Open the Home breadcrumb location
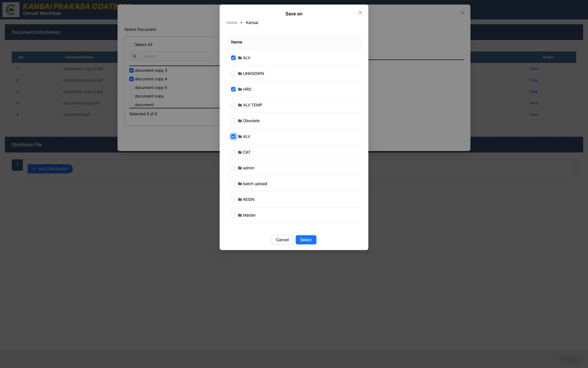The image size is (588, 368). coord(232,22)
